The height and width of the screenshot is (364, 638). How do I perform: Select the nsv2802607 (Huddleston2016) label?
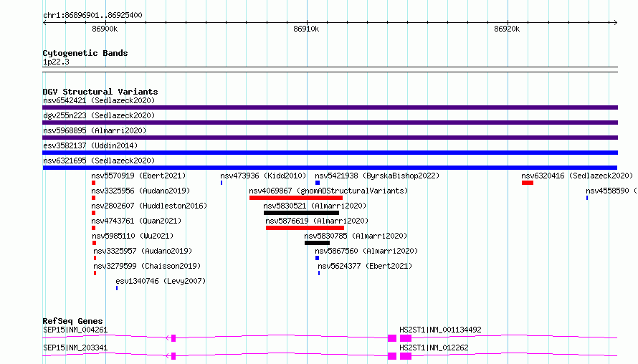point(149,206)
